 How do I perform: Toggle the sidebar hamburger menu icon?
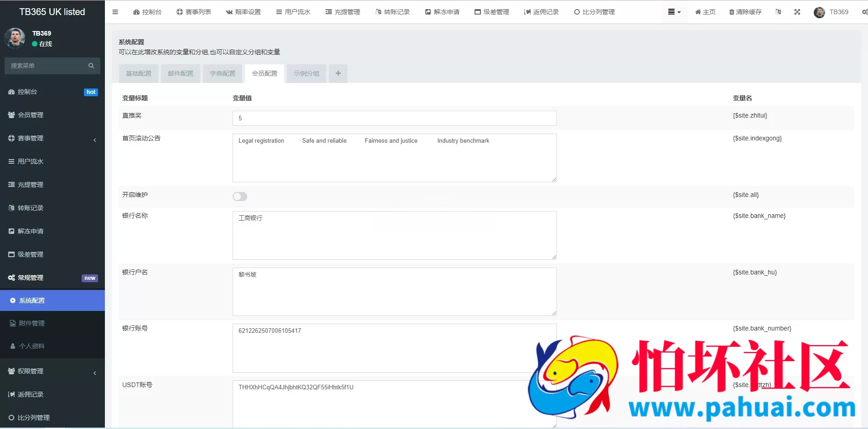tap(115, 12)
